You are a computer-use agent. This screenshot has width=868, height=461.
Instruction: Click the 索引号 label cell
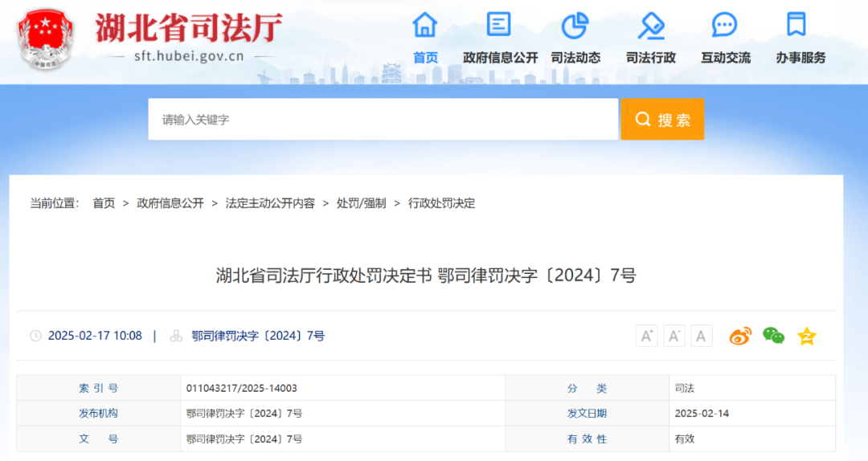tap(99, 388)
